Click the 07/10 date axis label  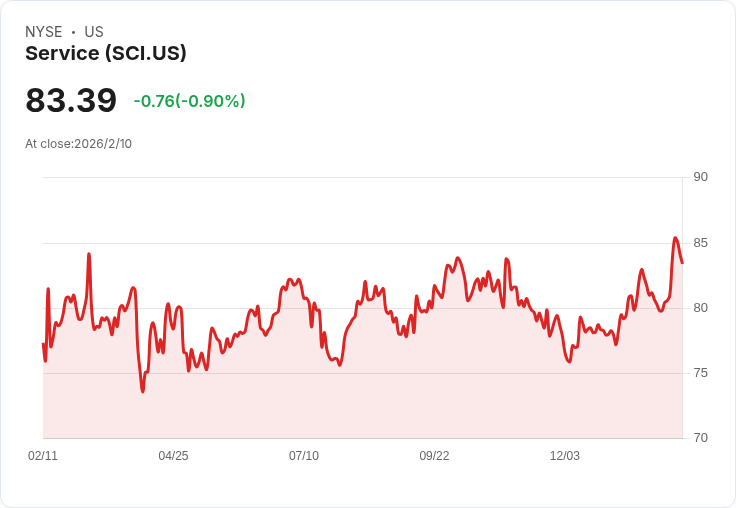point(304,456)
